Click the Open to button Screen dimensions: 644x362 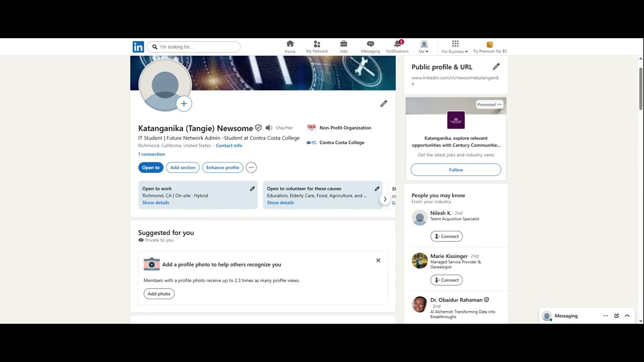tap(151, 167)
